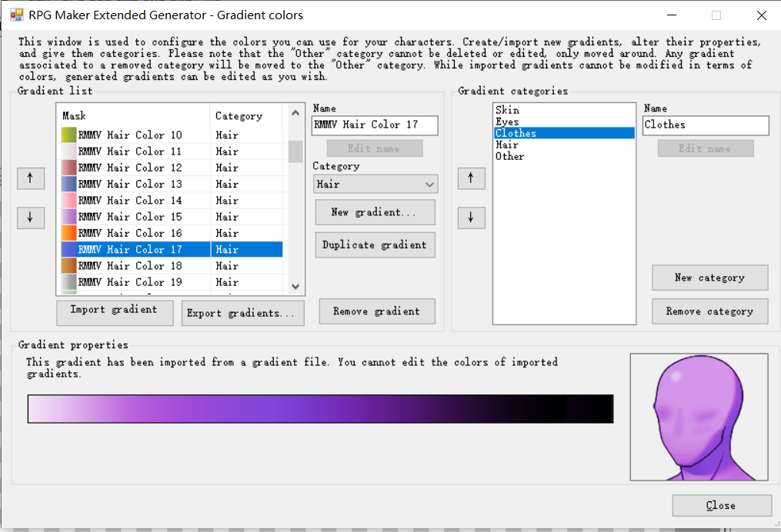
Task: Click the RPG Maker Extended Generator title icon
Action: click(17, 15)
